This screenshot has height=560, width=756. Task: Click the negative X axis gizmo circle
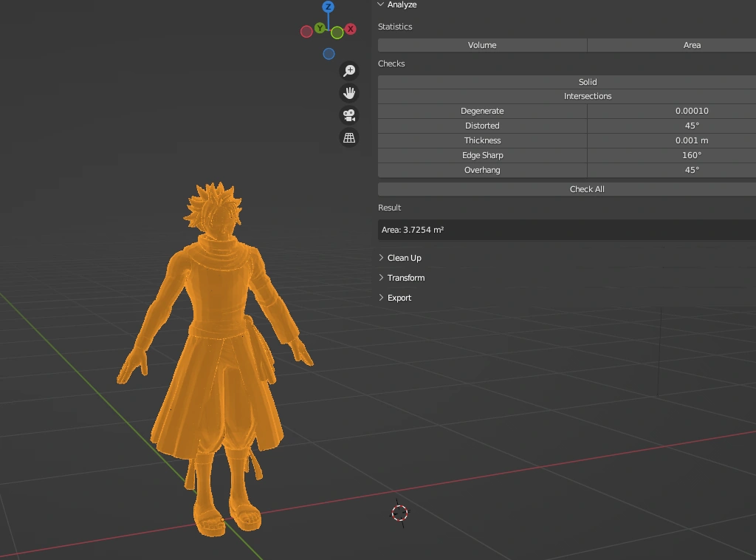tap(306, 32)
